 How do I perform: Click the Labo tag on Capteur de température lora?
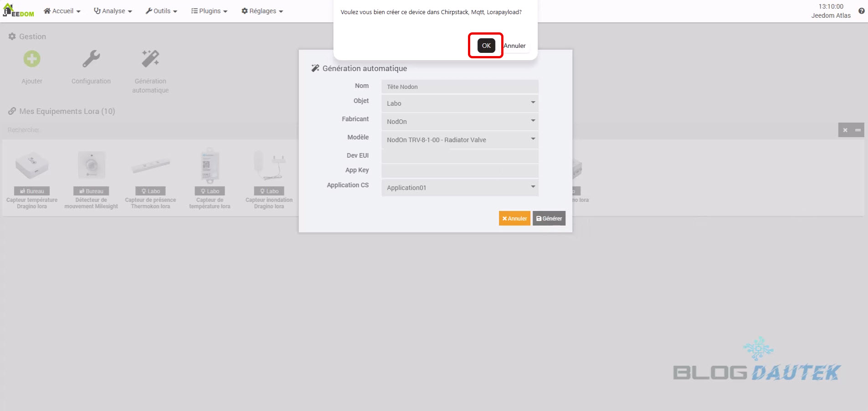(x=210, y=191)
